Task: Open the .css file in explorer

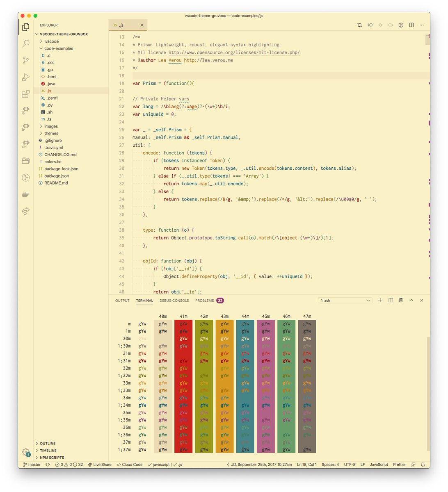Action: 71,63
